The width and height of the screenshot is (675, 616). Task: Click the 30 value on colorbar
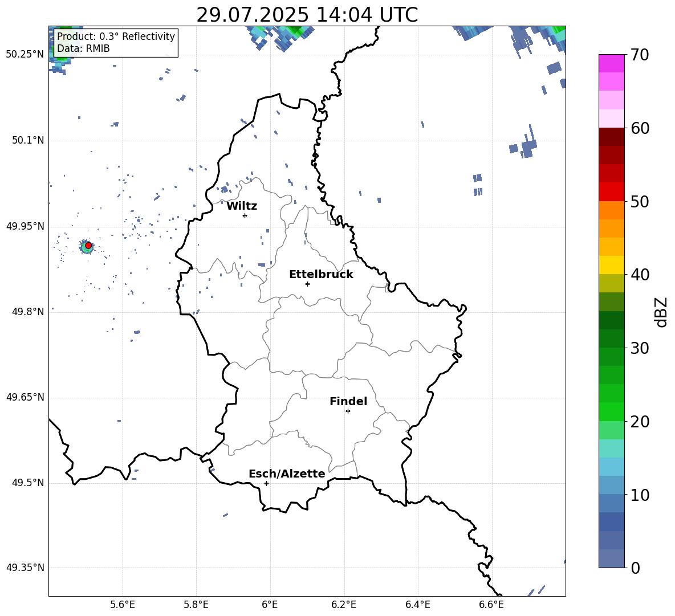pyautogui.click(x=640, y=348)
